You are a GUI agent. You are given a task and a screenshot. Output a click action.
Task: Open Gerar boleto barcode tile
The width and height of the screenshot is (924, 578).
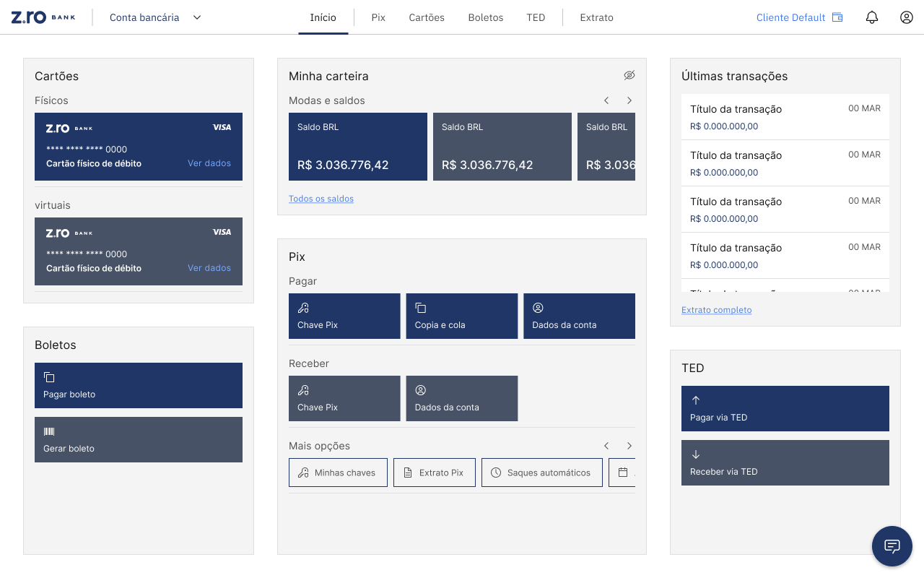139,439
